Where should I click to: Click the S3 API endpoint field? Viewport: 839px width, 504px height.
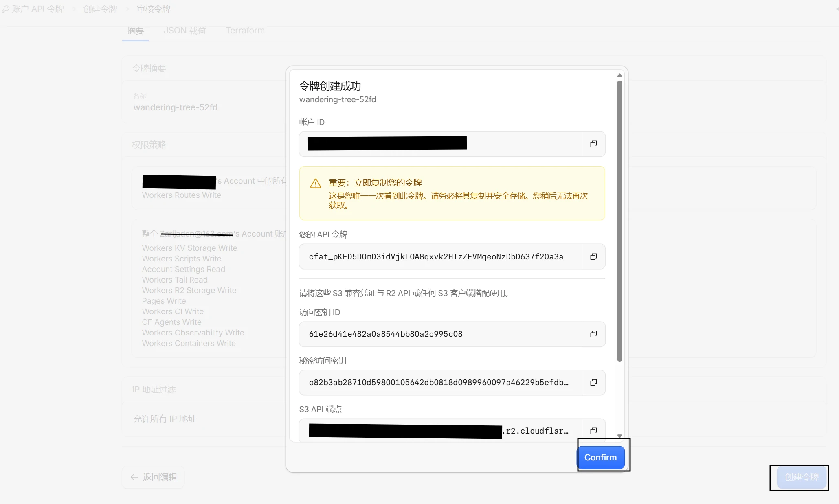[x=440, y=431]
